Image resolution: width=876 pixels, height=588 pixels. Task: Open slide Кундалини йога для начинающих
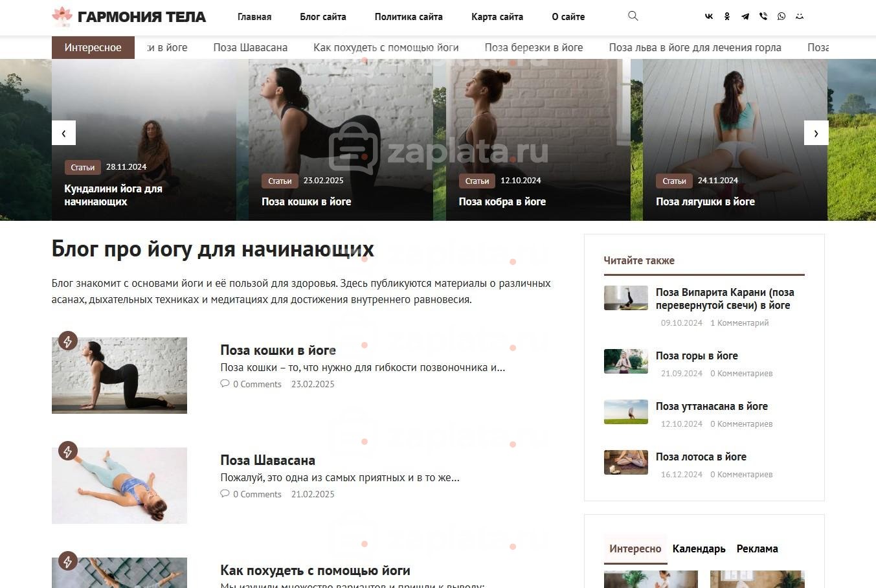pyautogui.click(x=113, y=195)
